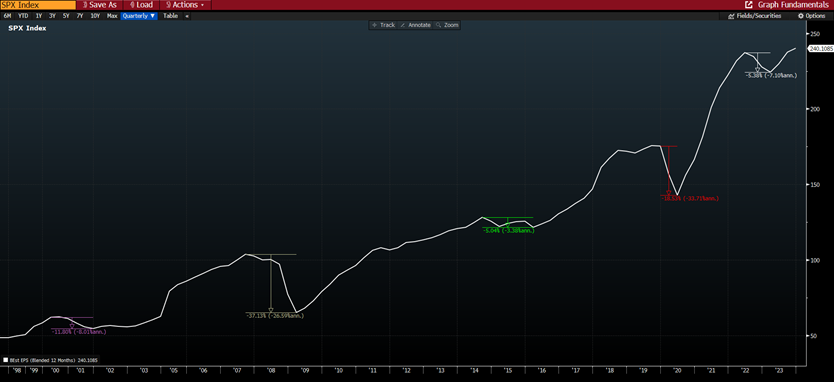Select the 6M time range

coord(7,16)
